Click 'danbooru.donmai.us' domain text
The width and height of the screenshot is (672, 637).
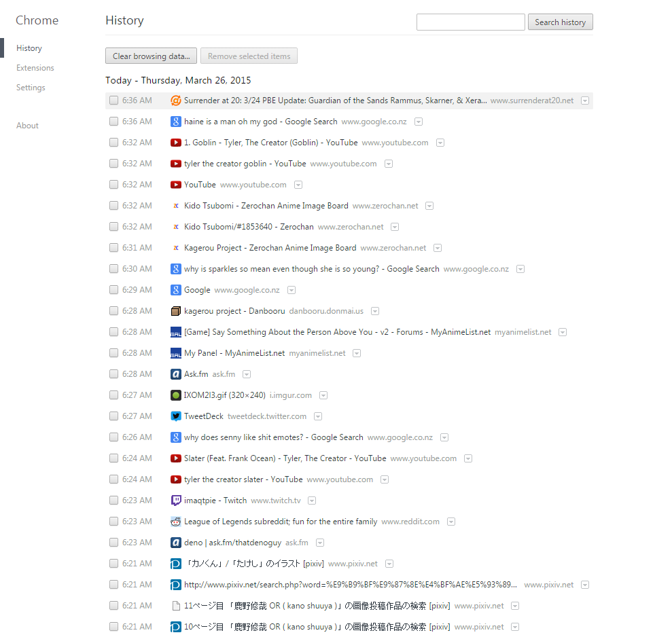pos(326,311)
